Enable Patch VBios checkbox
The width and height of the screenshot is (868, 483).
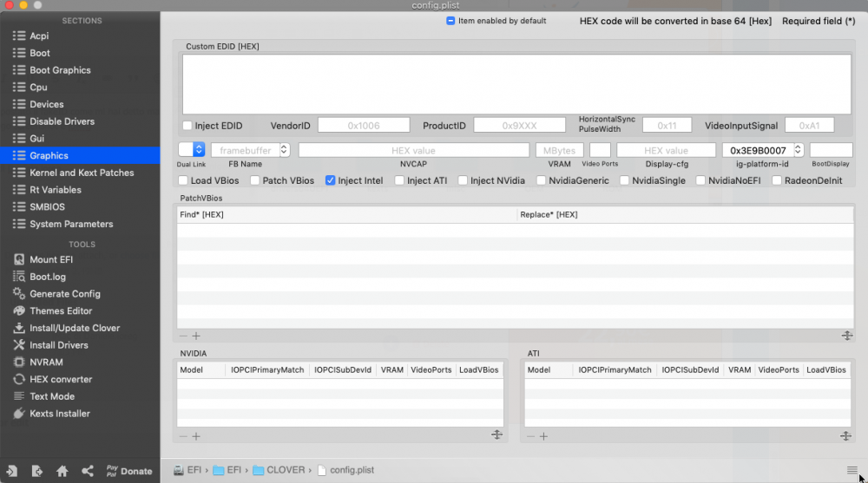[x=254, y=180]
